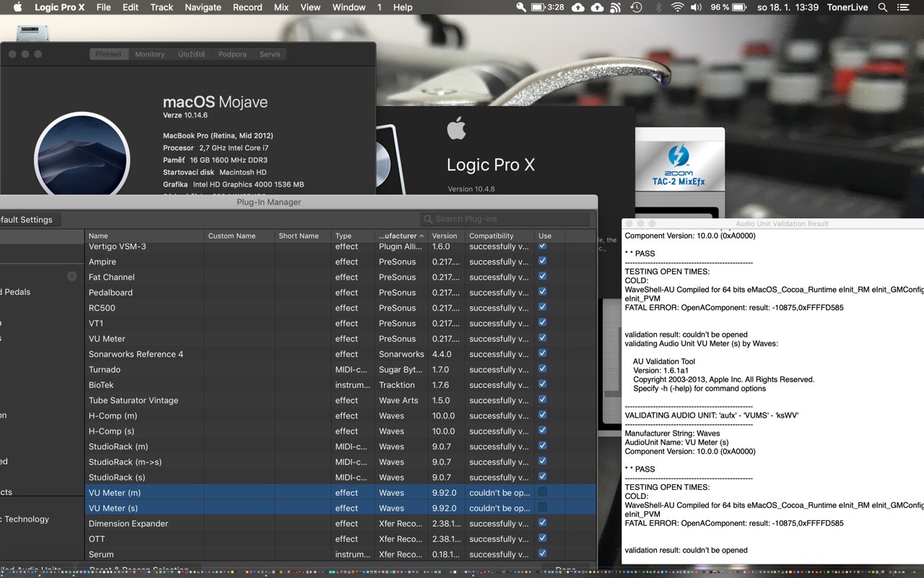Click the Bluetooth icon in the menu bar
The height and width of the screenshot is (578, 924).
(x=658, y=7)
